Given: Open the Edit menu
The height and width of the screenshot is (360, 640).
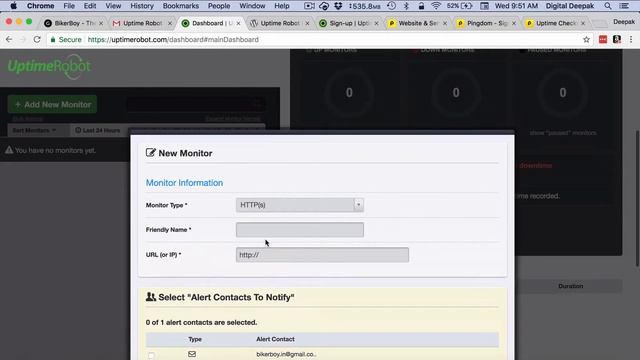Looking at the screenshot, I should pyautogui.click(x=90, y=6).
